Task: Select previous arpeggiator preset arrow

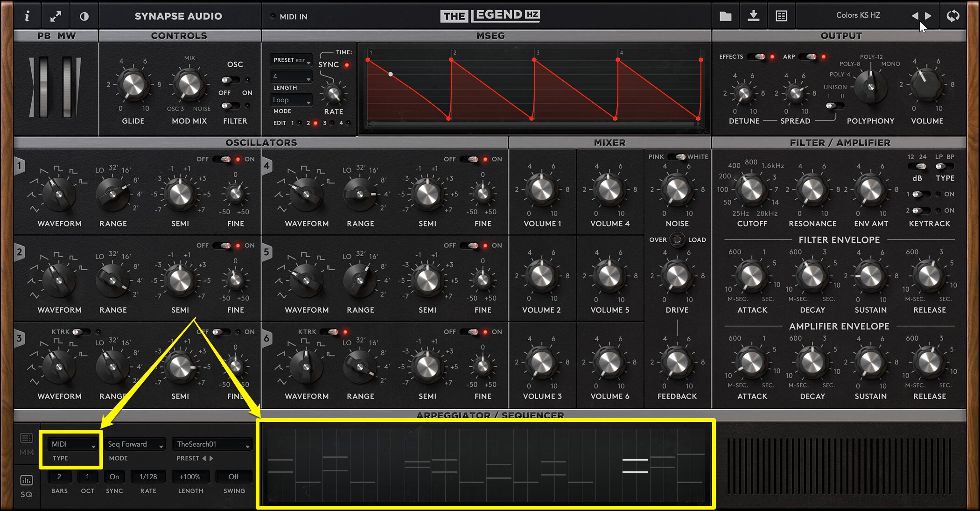Action: [x=204, y=458]
